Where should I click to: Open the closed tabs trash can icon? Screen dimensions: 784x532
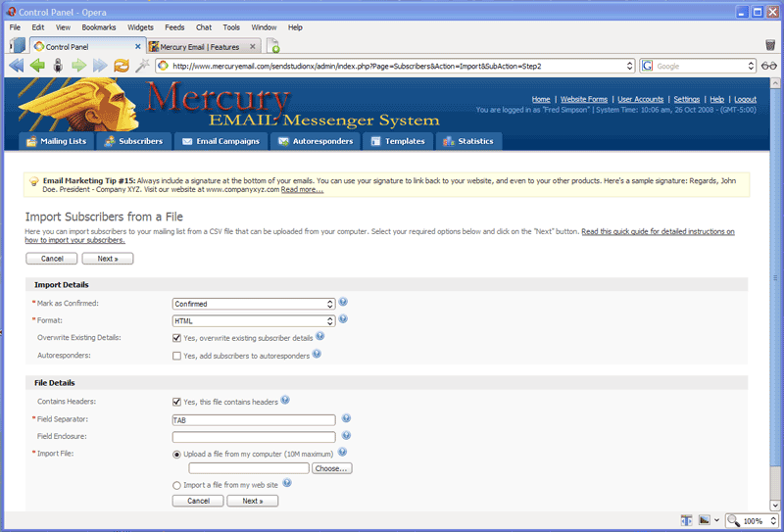click(770, 45)
